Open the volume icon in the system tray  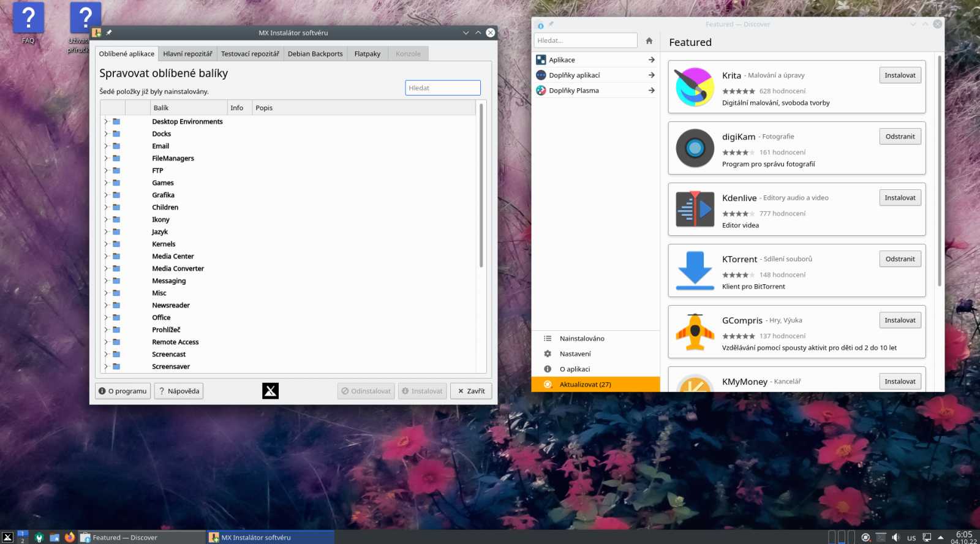(895, 537)
